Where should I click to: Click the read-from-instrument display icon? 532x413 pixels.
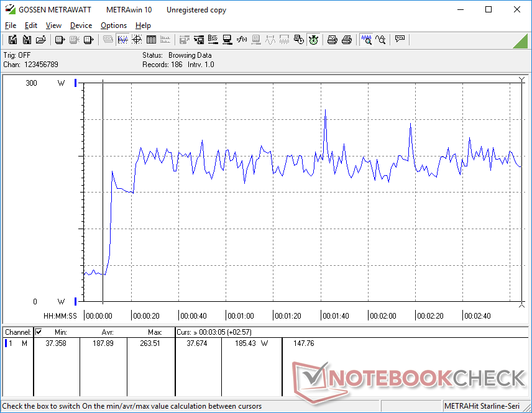[60, 40]
